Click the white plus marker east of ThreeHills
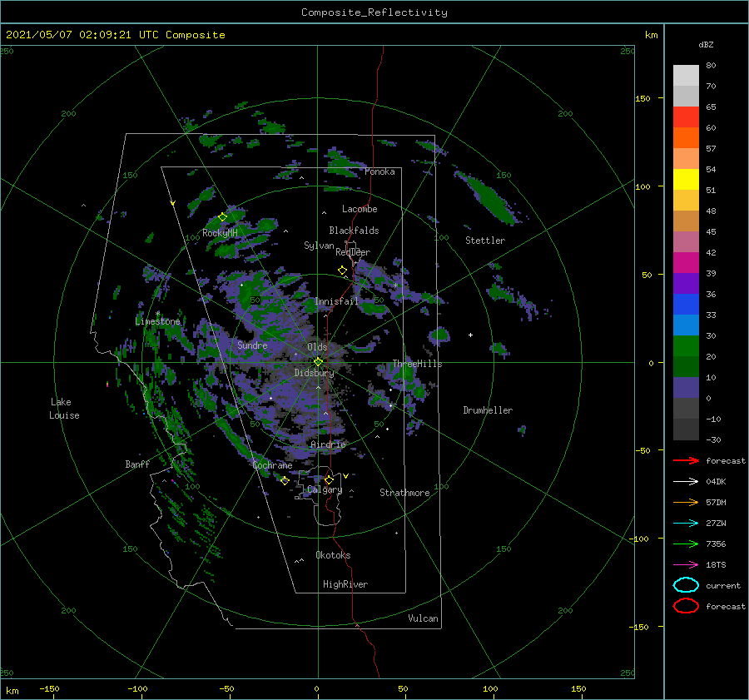This screenshot has height=700, width=749. 470,335
